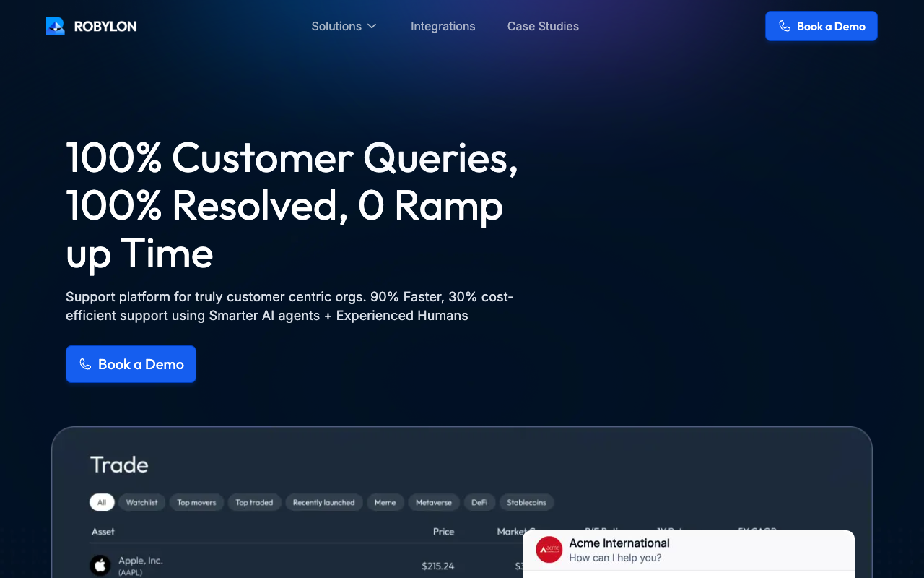Select the DeFi filter chip
The height and width of the screenshot is (578, 924).
click(479, 502)
